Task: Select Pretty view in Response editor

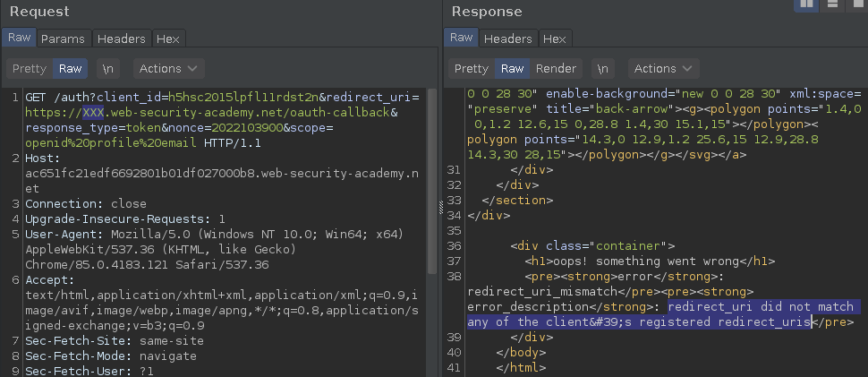Action: coord(471,69)
